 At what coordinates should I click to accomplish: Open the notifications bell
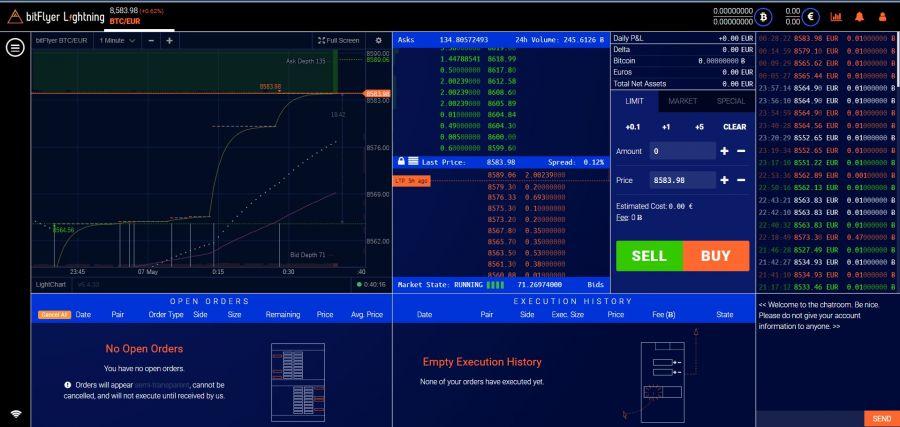pyautogui.click(x=859, y=17)
